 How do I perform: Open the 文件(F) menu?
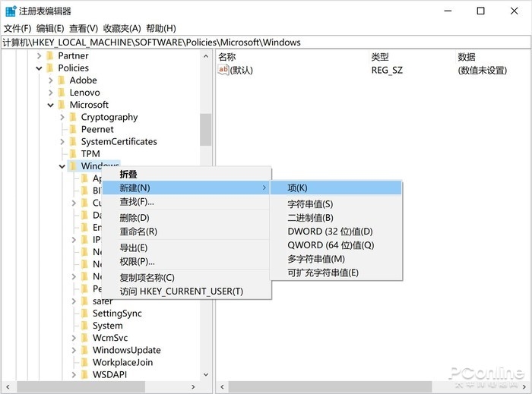17,28
